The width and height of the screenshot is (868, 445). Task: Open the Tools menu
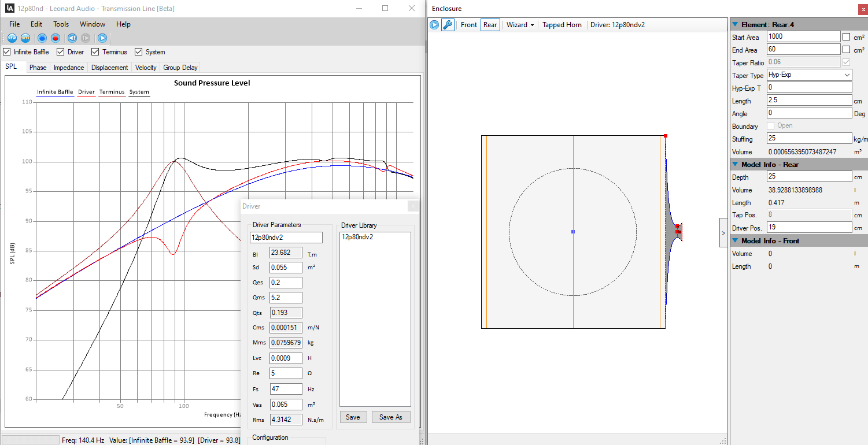point(61,24)
